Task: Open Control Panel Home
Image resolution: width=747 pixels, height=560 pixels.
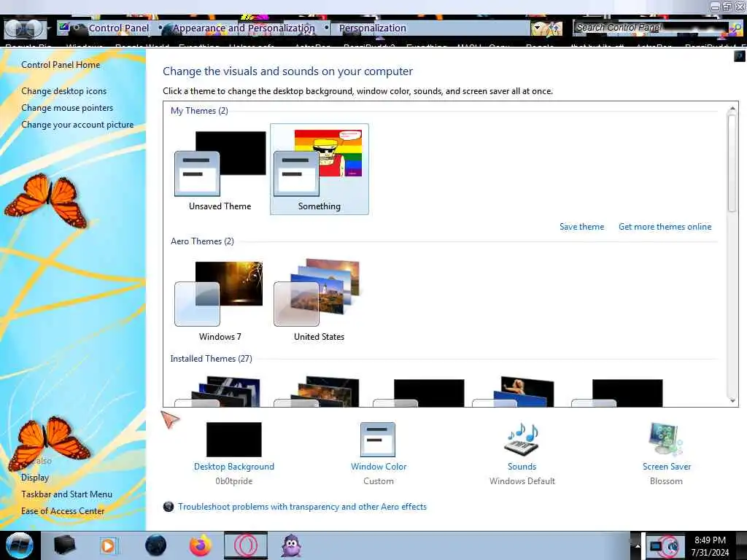Action: click(x=61, y=65)
